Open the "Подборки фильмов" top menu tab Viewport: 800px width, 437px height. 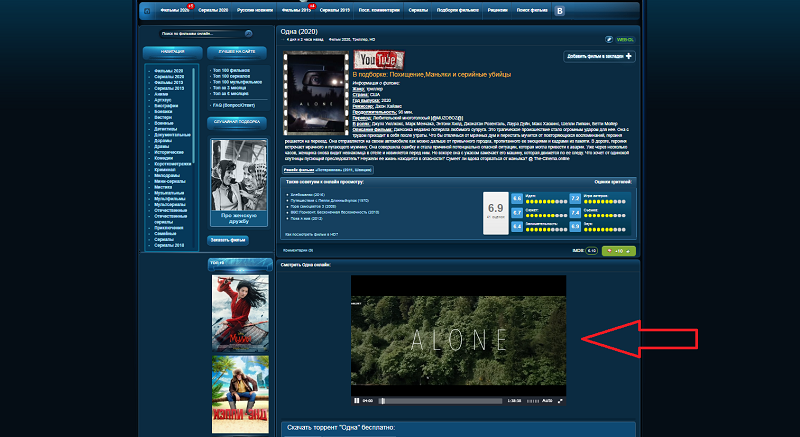coord(458,11)
